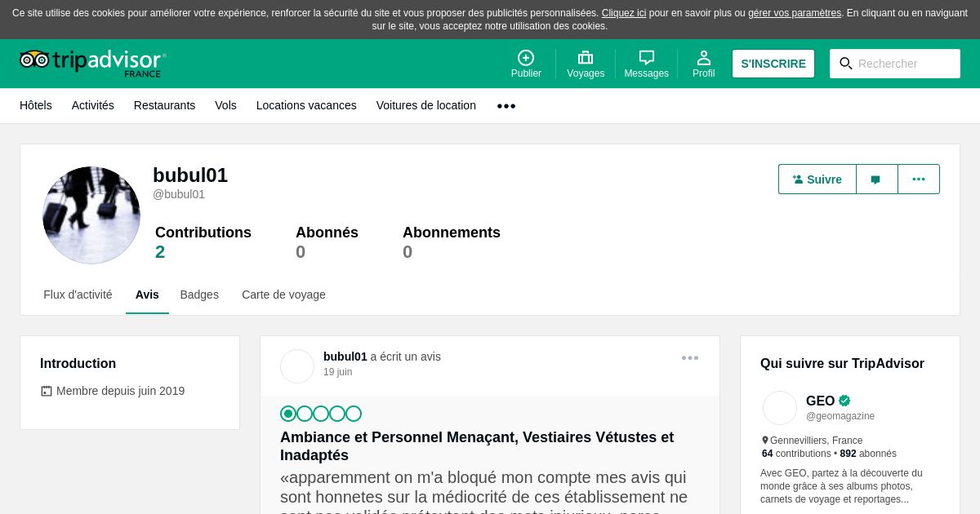Switch to the Flux d'activité tab
Image resolution: width=980 pixels, height=514 pixels.
pos(78,295)
